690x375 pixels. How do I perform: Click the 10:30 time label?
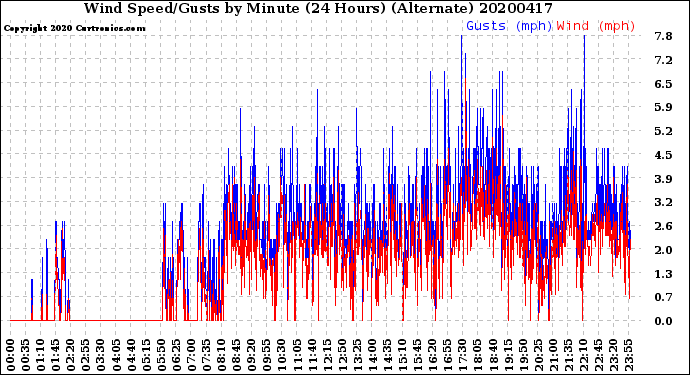pos(282,355)
